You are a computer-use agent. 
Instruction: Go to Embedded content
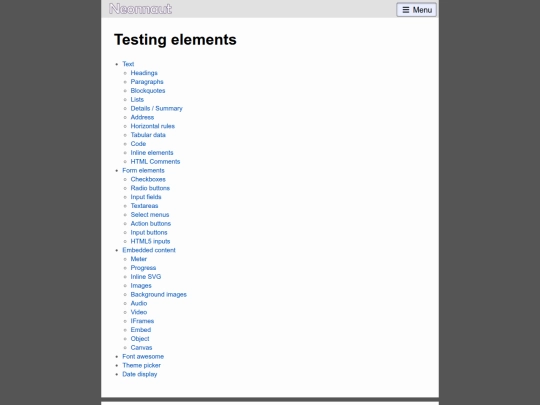pos(149,250)
